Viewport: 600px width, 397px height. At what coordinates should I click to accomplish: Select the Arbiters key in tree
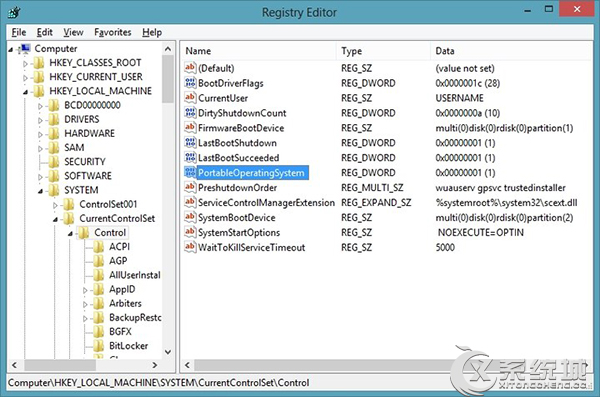[125, 304]
